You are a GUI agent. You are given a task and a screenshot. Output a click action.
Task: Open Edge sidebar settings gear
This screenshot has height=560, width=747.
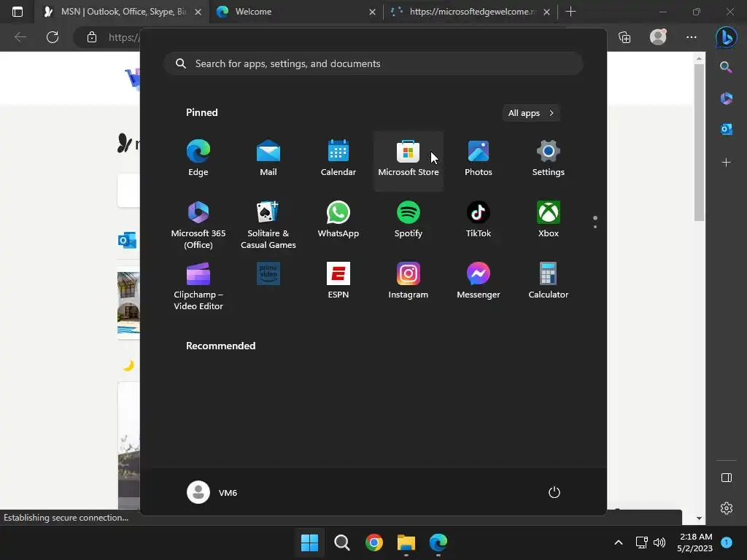727,508
